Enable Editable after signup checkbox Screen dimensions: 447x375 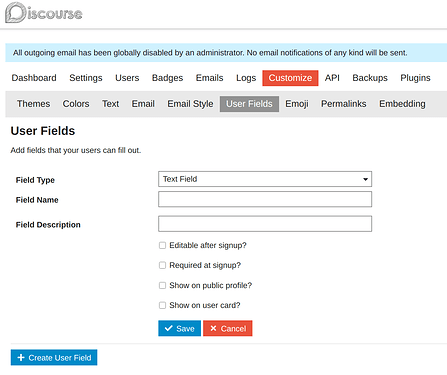pyautogui.click(x=162, y=245)
